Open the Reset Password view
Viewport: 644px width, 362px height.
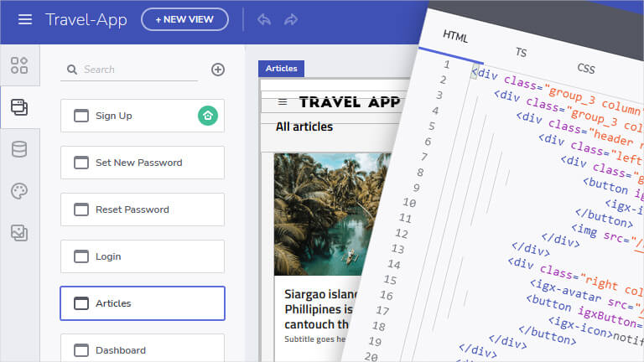coord(142,209)
